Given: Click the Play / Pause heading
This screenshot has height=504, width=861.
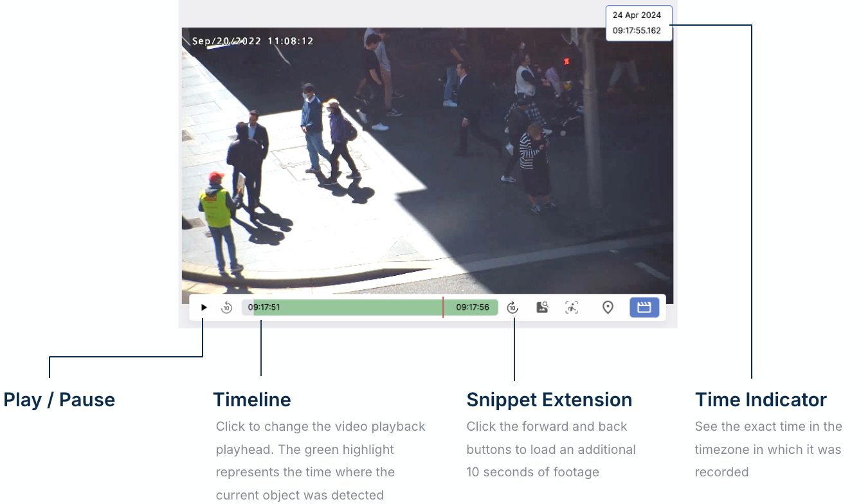Looking at the screenshot, I should (59, 400).
